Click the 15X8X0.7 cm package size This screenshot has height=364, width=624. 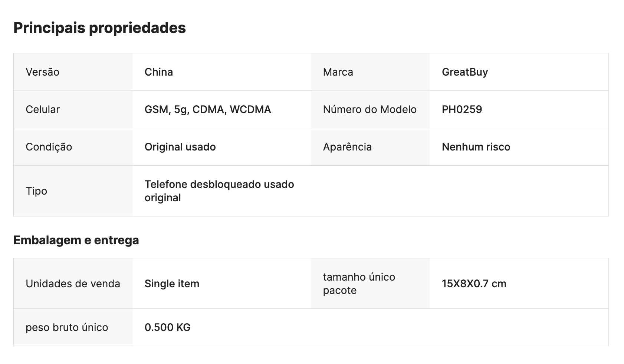click(474, 284)
